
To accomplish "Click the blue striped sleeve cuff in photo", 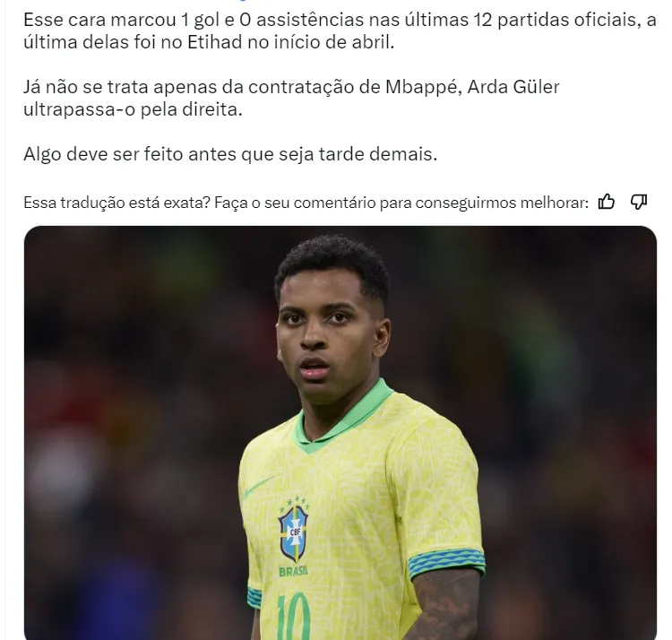I will pos(445,561).
